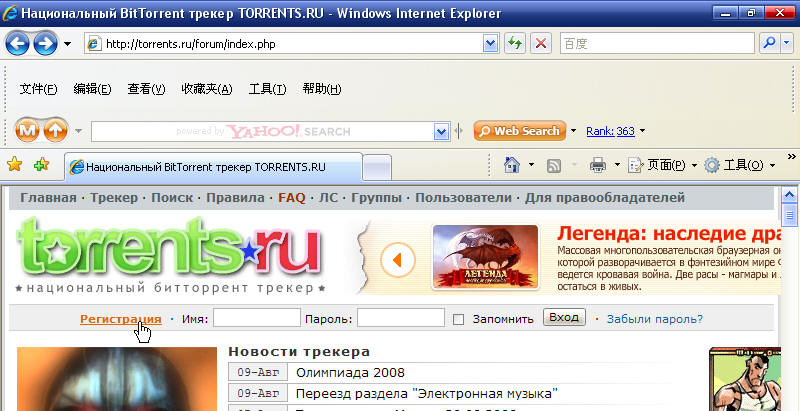
Task: Click the Home toolbar icon
Action: 512,165
